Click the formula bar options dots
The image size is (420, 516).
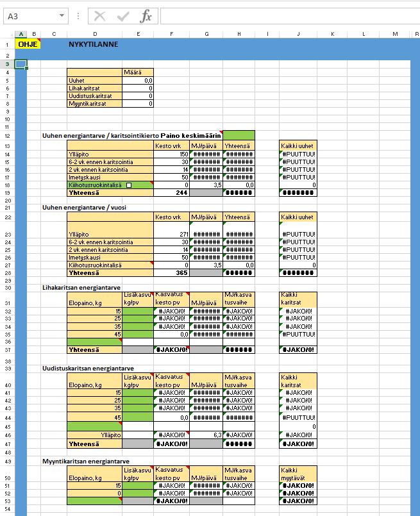(78, 16)
